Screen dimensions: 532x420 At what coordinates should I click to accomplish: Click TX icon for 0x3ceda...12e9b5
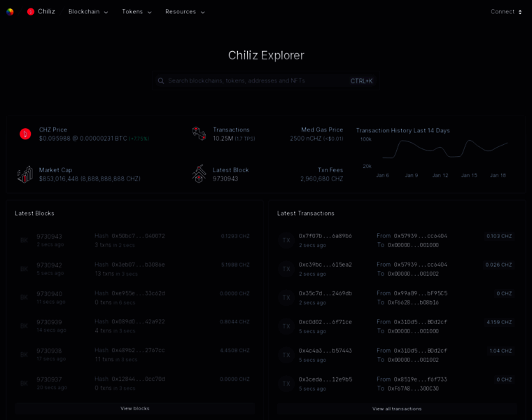click(286, 384)
